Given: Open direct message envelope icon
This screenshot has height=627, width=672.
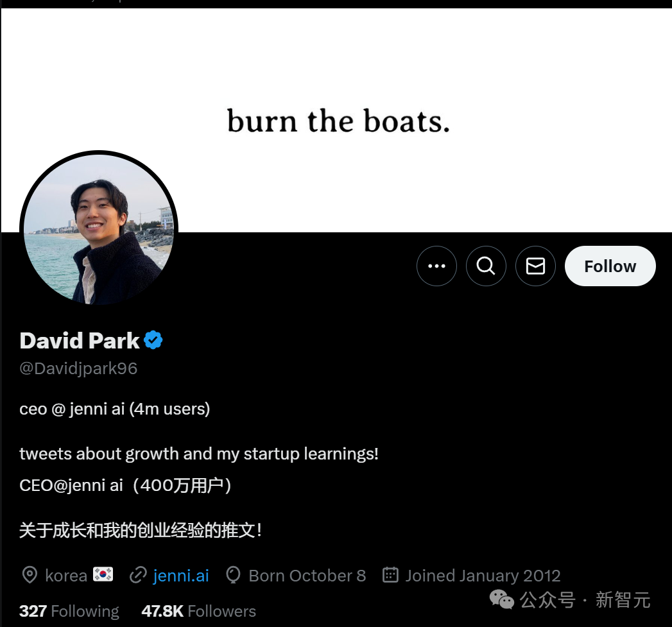Looking at the screenshot, I should point(535,266).
